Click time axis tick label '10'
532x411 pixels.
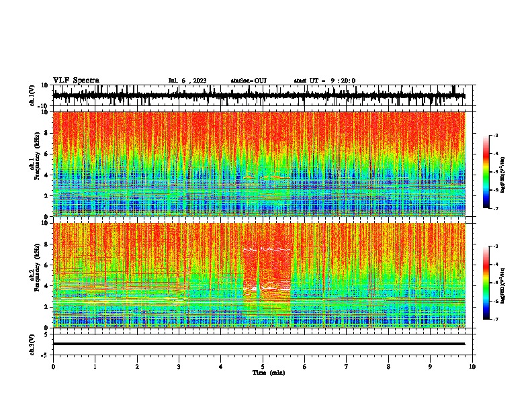pyautogui.click(x=472, y=367)
